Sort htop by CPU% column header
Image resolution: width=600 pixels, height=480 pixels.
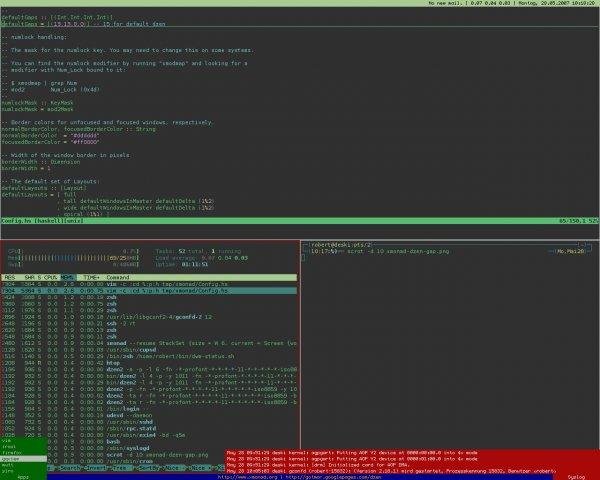(51, 277)
